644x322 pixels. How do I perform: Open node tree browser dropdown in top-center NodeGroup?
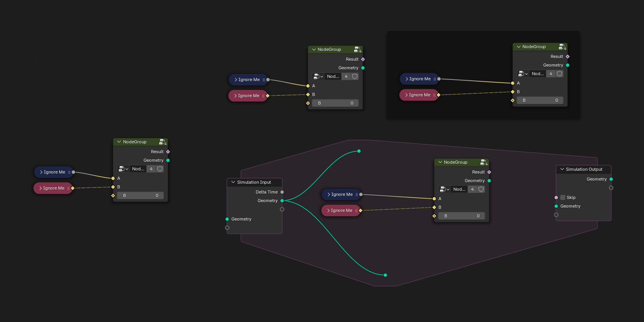318,76
